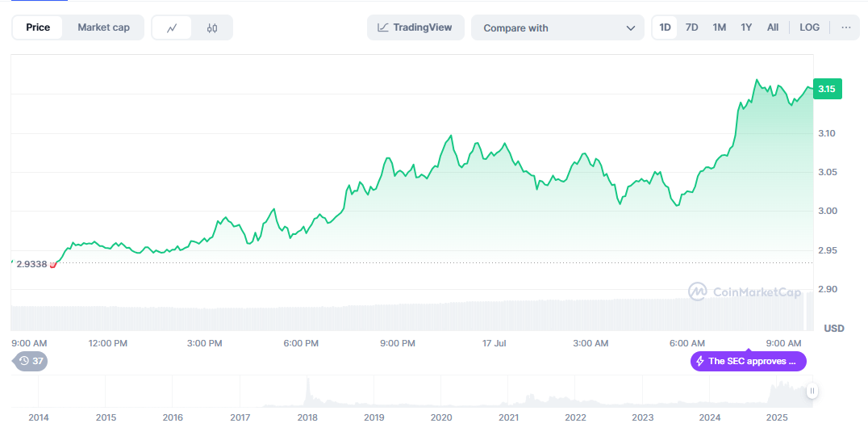Click the 2021 year on timeline
Viewport: 868px width, 436px height.
coord(508,417)
